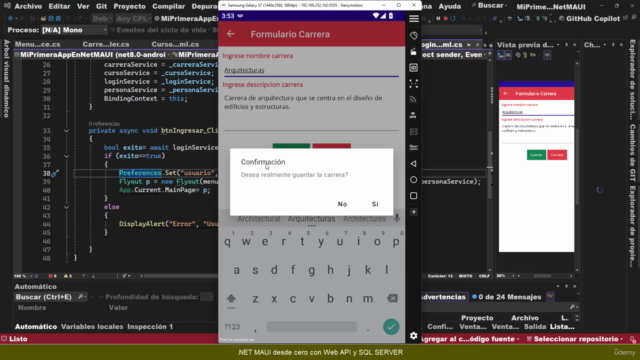Viewport: 640px width, 360px height.
Task: Tap No in the Confirmación dialog
Action: click(342, 204)
